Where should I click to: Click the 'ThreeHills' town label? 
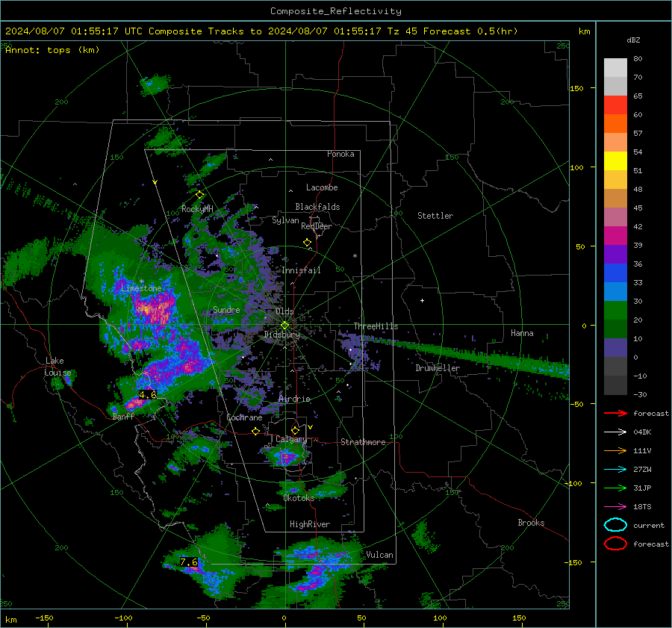[376, 326]
